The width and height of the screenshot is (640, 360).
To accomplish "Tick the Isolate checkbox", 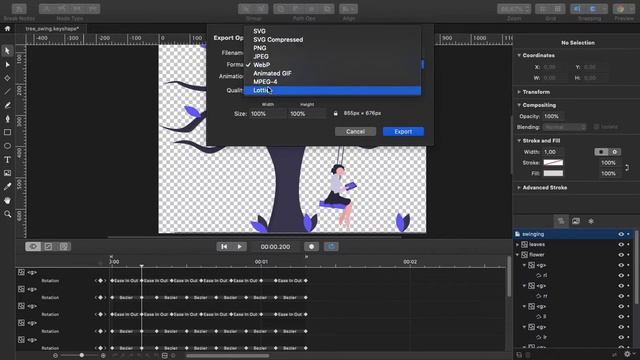I will [x=596, y=127].
